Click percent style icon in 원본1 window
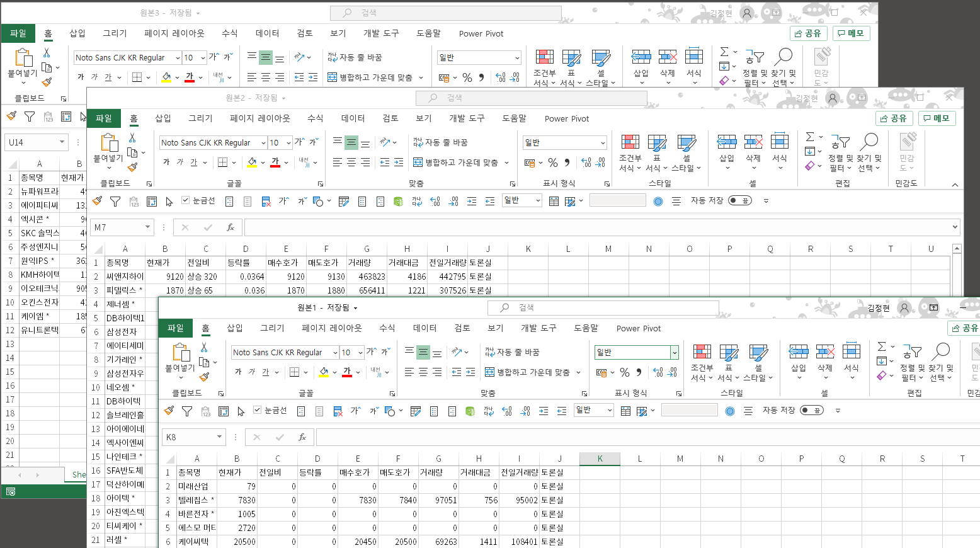 (x=625, y=372)
